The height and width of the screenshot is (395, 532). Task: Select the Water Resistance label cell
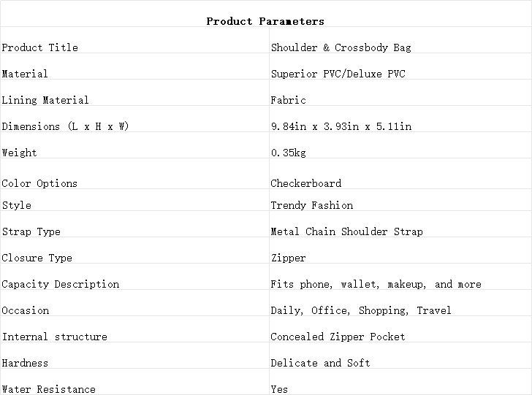click(x=135, y=382)
